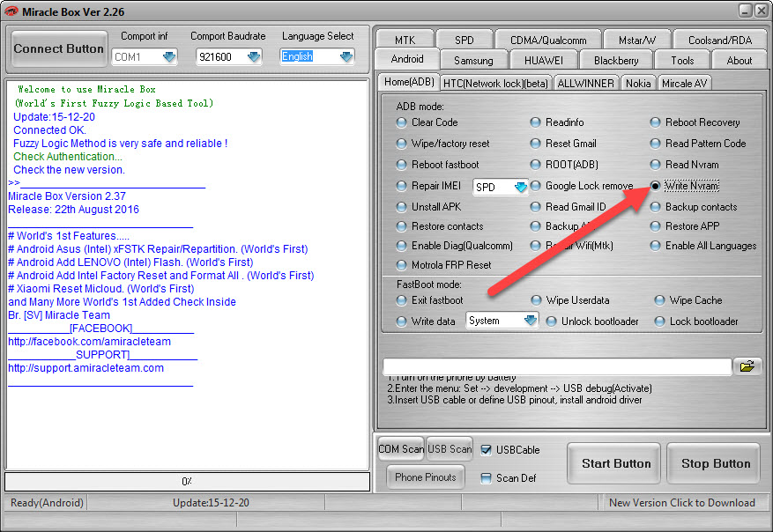Click the file path input field
Viewport: 773px width, 532px height.
(557, 366)
